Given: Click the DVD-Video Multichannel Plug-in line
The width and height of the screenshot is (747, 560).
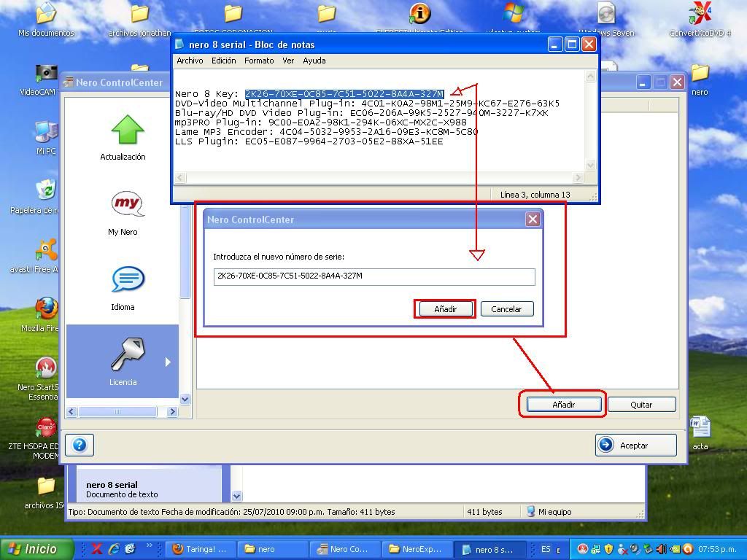Looking at the screenshot, I should click(x=367, y=104).
